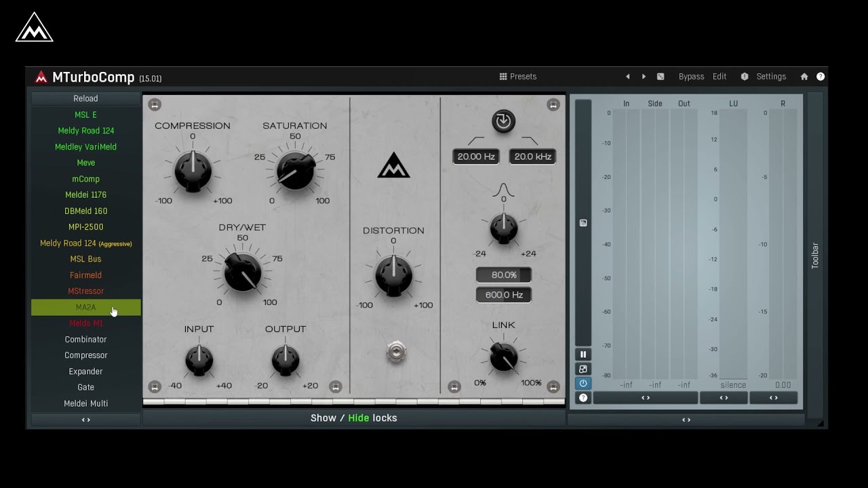The height and width of the screenshot is (488, 868).
Task: Click lock icon above Compression knob
Action: 155,104
